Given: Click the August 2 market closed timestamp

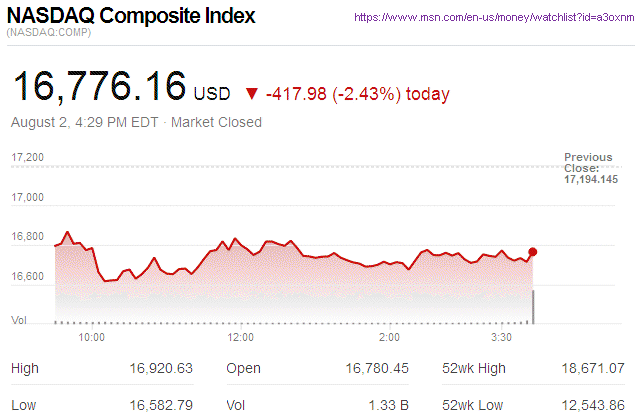Looking at the screenshot, I should point(136,122).
